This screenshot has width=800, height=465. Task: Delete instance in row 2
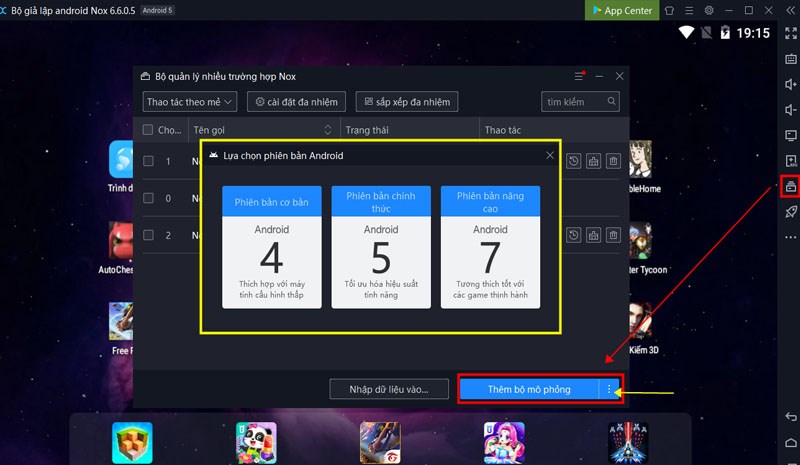tap(613, 235)
